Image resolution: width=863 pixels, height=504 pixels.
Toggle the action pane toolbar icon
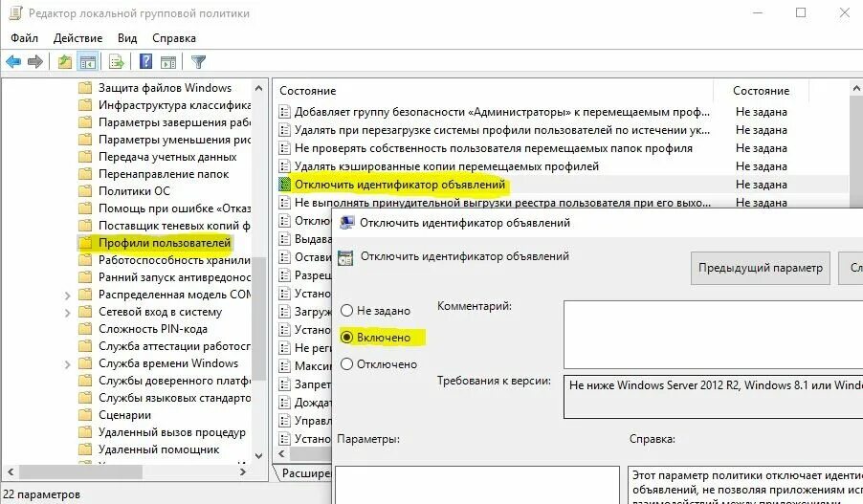(x=168, y=61)
